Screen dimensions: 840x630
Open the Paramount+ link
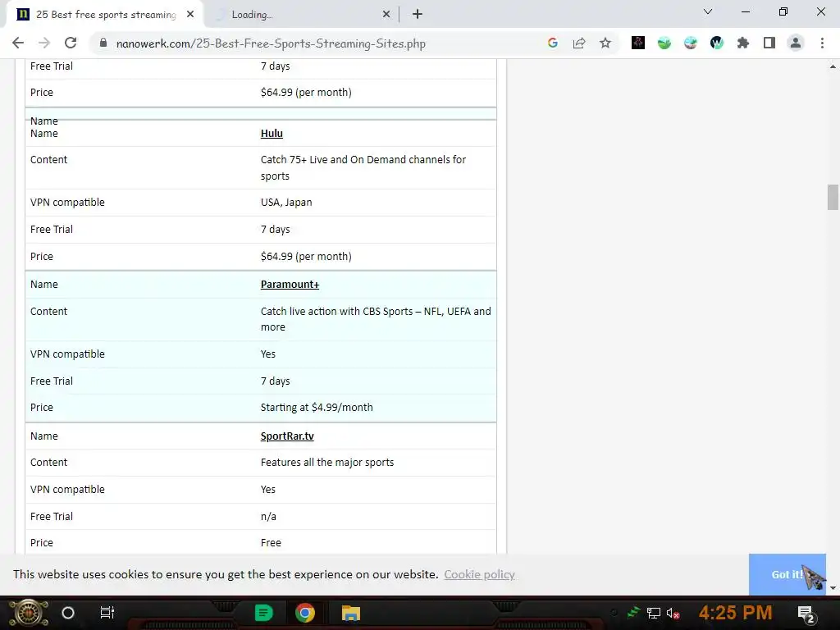coord(290,285)
